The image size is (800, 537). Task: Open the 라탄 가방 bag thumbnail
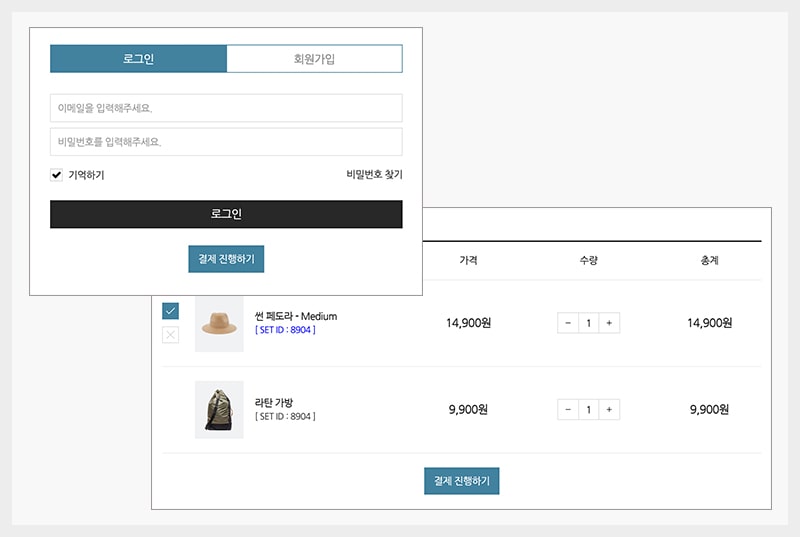coord(219,409)
